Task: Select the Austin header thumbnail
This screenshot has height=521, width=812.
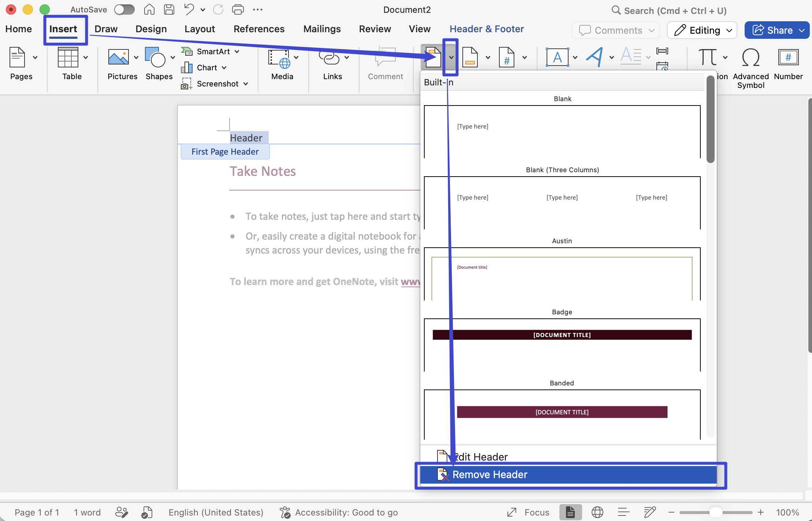Action: click(x=562, y=274)
